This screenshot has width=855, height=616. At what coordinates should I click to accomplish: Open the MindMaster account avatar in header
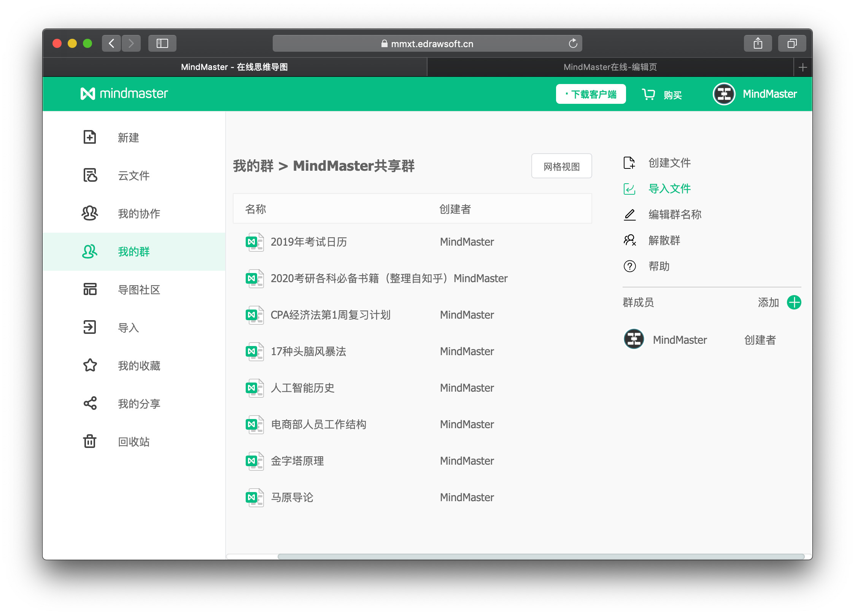tap(724, 94)
